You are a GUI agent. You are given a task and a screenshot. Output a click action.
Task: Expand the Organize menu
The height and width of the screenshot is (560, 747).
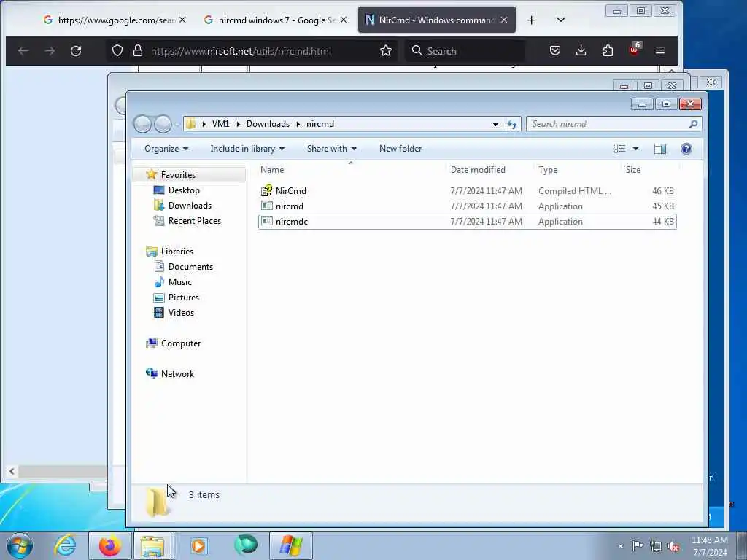coord(166,149)
